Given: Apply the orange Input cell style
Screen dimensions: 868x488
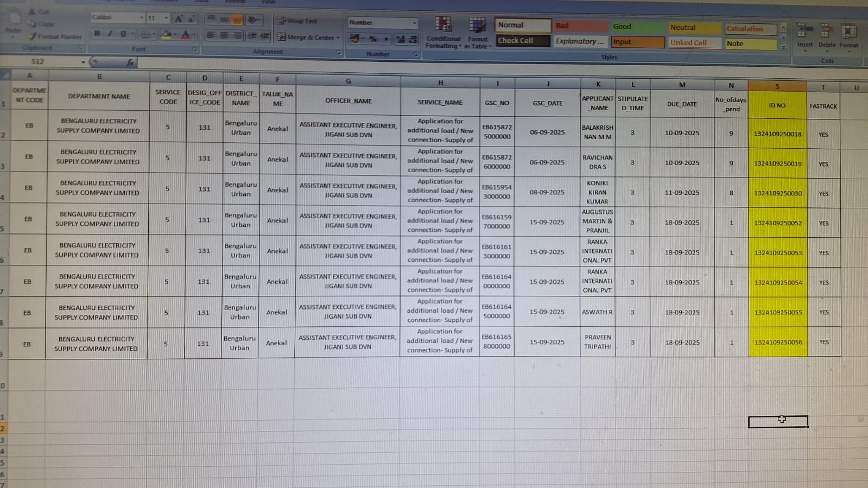Looking at the screenshot, I should [x=638, y=42].
